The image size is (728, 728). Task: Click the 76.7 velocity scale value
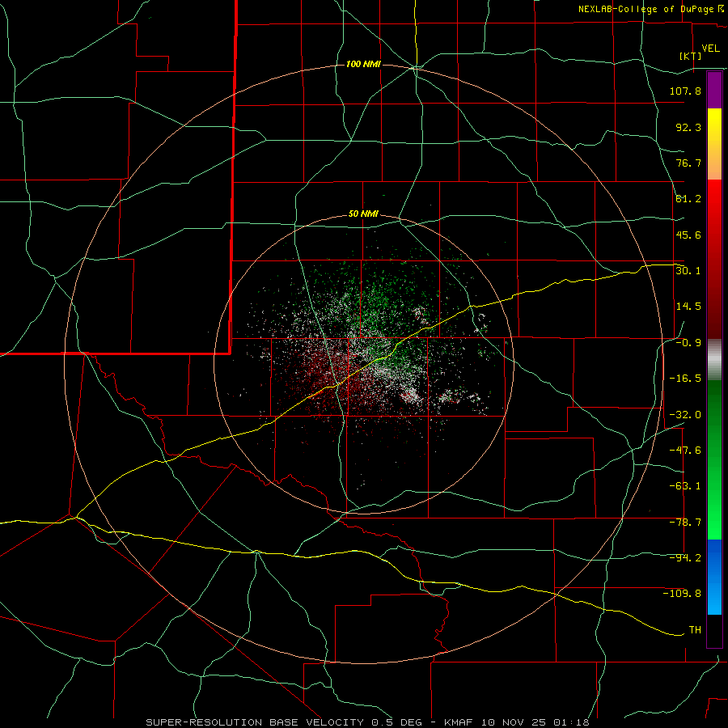click(688, 163)
